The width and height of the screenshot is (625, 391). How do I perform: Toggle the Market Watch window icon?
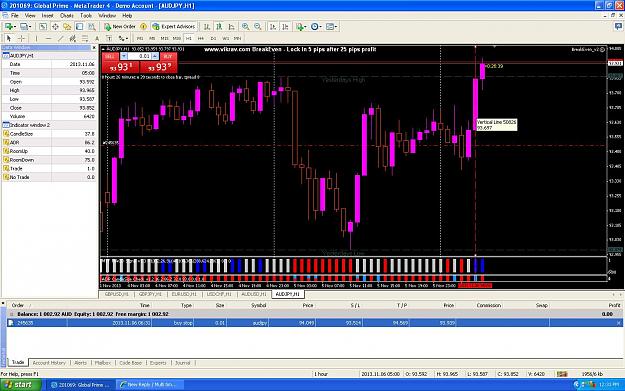(43, 26)
